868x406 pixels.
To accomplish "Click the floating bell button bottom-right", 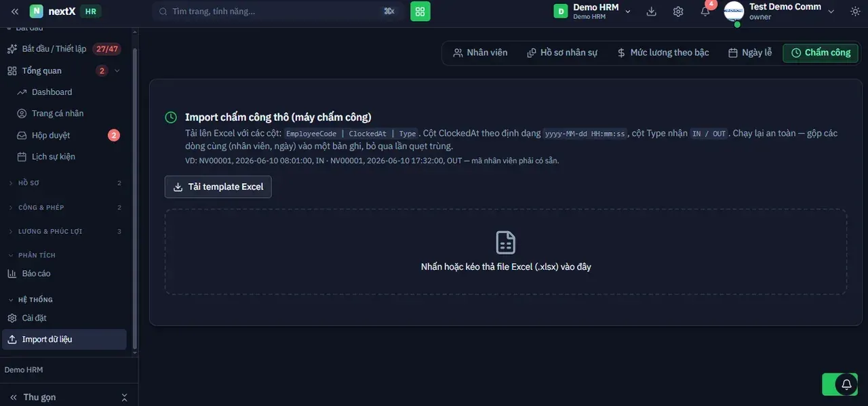I will coord(846,384).
